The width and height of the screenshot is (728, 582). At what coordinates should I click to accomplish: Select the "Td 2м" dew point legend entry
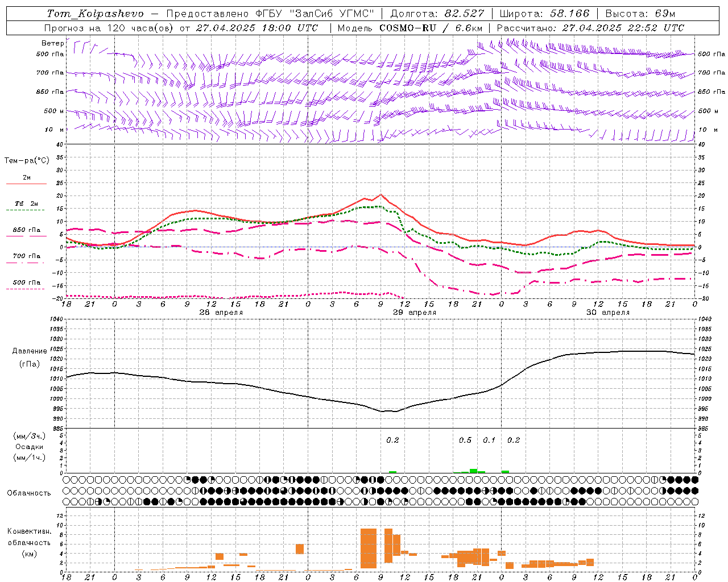pos(26,203)
